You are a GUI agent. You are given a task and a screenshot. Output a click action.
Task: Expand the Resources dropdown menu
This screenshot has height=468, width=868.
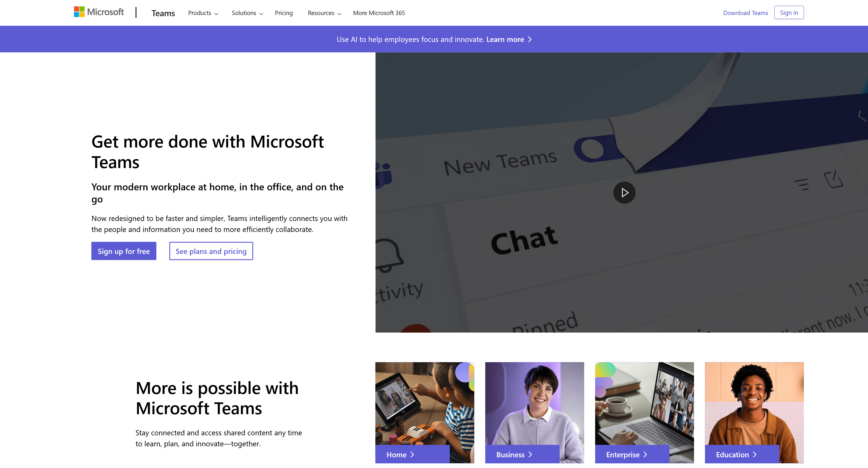click(325, 13)
